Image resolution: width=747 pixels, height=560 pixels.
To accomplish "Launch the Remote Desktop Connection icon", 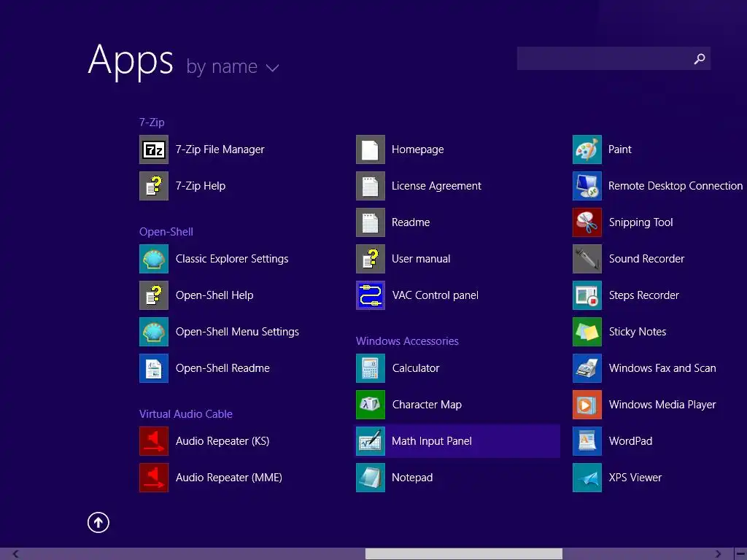I will point(587,186).
